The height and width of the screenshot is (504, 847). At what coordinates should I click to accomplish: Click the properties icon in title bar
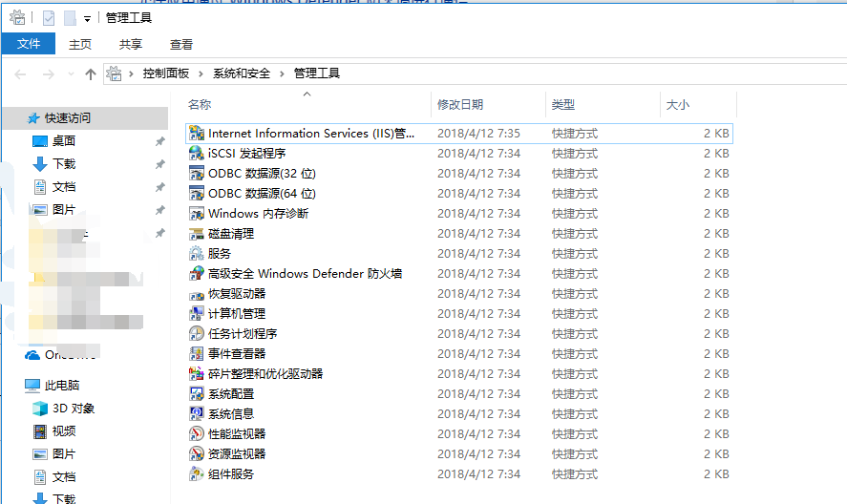pyautogui.click(x=49, y=18)
